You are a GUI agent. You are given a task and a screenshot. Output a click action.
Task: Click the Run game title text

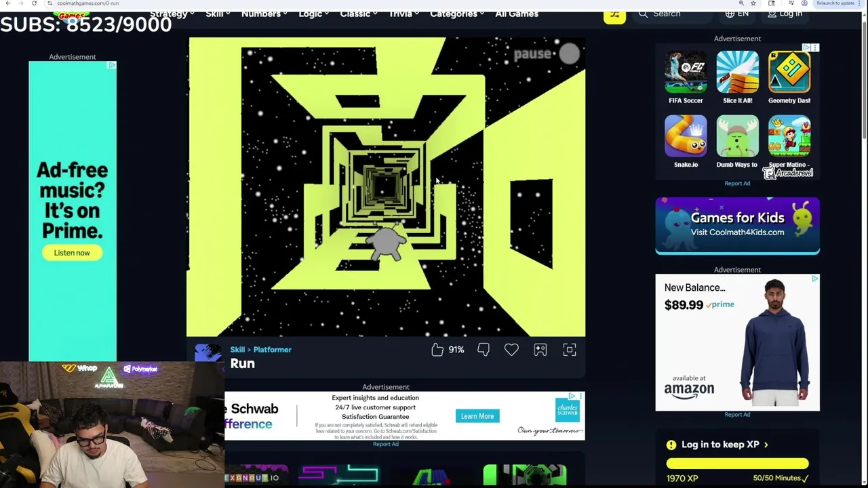coord(242,364)
